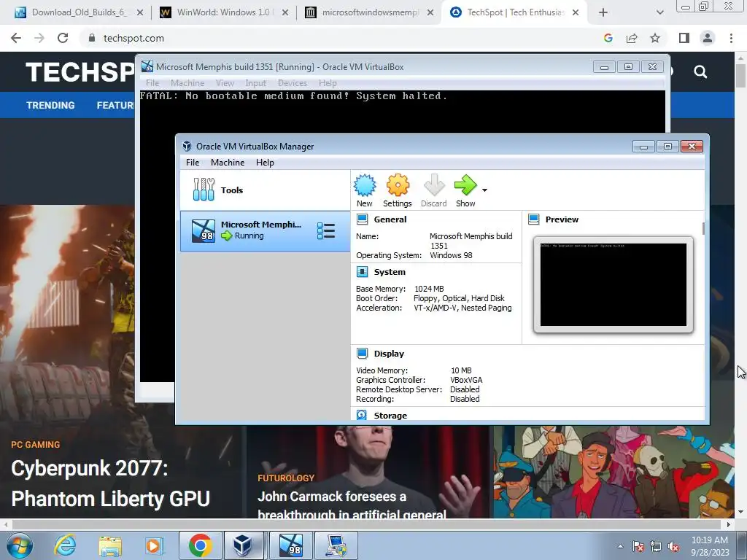Screen dimensions: 747x560
Task: Open the System section heading
Action: 390,272
